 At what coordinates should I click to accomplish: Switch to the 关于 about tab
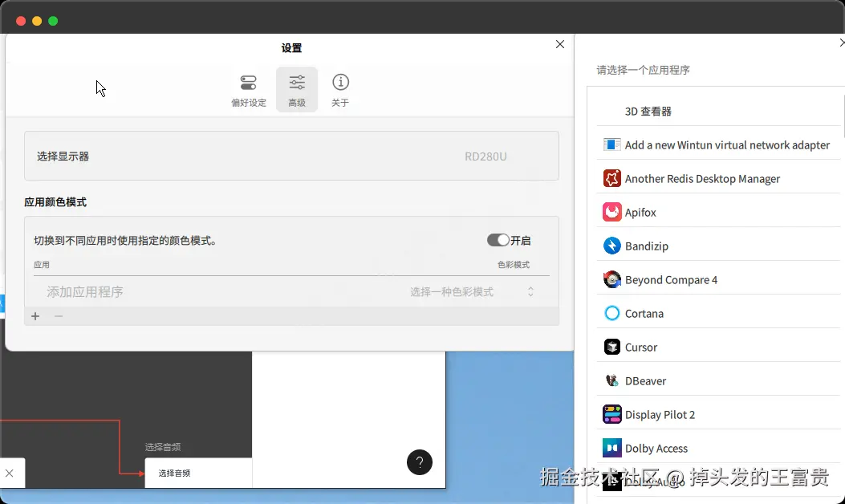coord(340,90)
